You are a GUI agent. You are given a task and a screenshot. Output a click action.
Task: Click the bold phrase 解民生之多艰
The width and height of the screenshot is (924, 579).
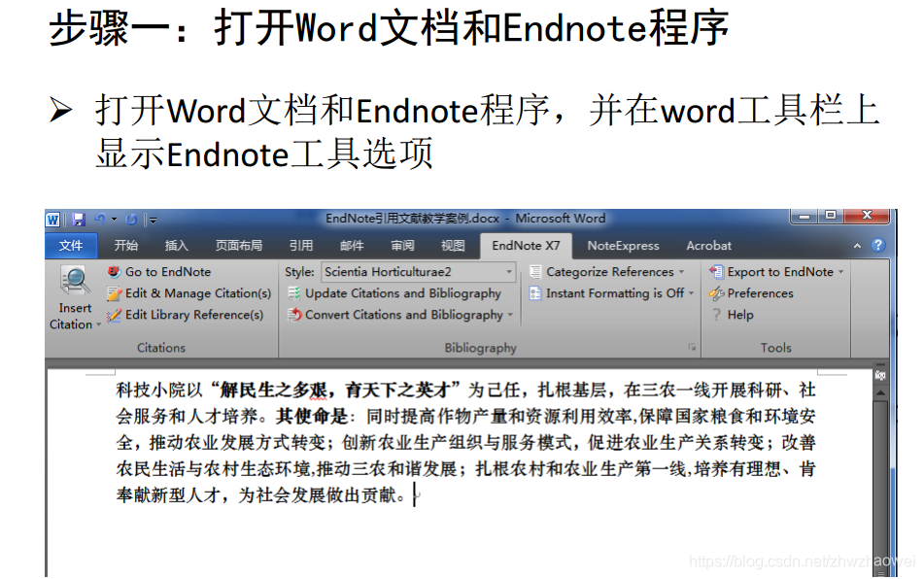point(273,390)
